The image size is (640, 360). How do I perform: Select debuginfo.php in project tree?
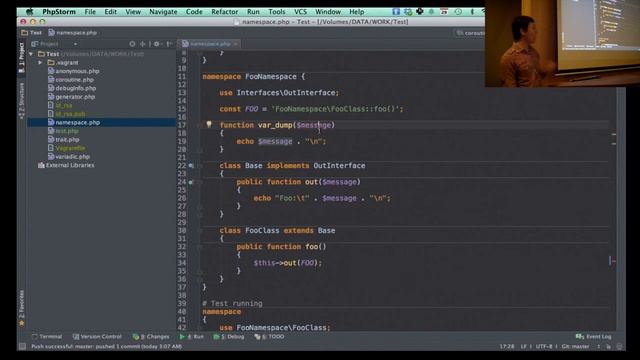coord(72,88)
